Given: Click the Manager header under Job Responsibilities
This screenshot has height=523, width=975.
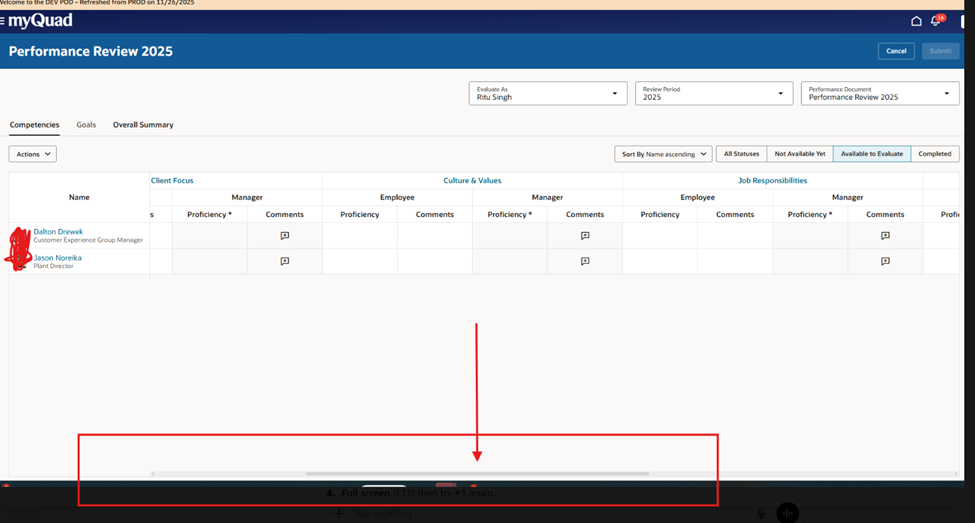Looking at the screenshot, I should [848, 197].
